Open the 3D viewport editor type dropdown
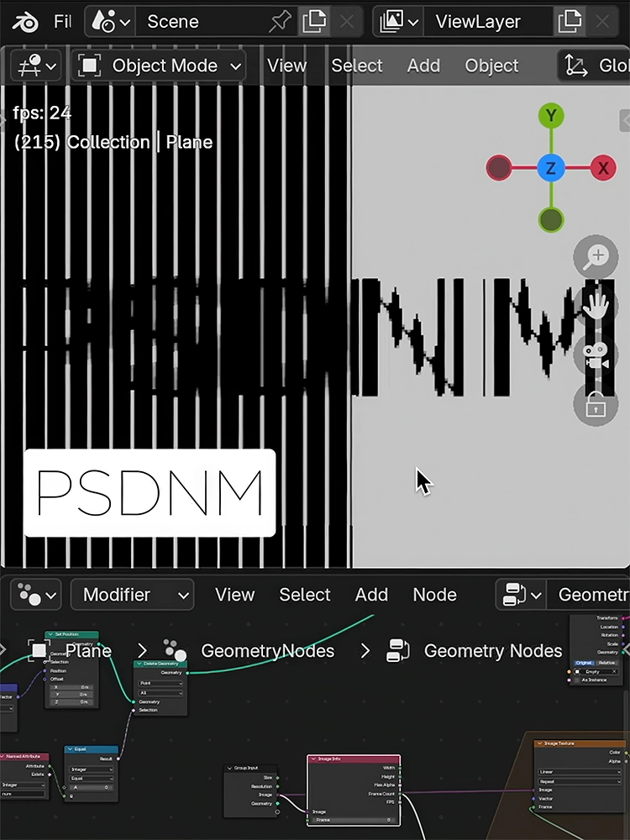 click(x=36, y=66)
